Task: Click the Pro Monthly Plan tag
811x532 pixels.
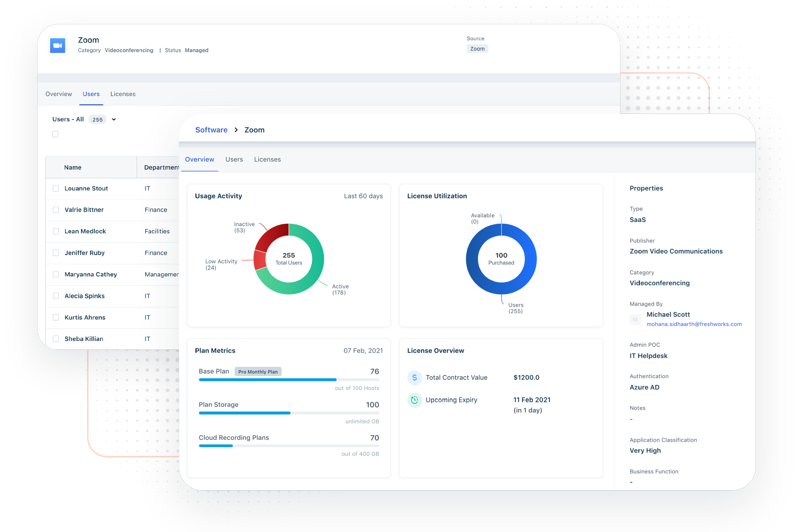Action: point(258,372)
